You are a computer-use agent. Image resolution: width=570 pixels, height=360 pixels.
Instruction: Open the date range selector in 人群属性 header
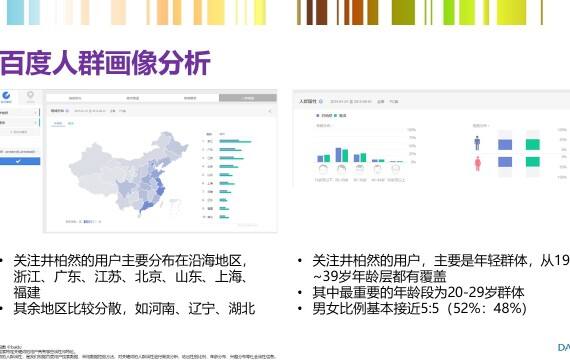350,101
